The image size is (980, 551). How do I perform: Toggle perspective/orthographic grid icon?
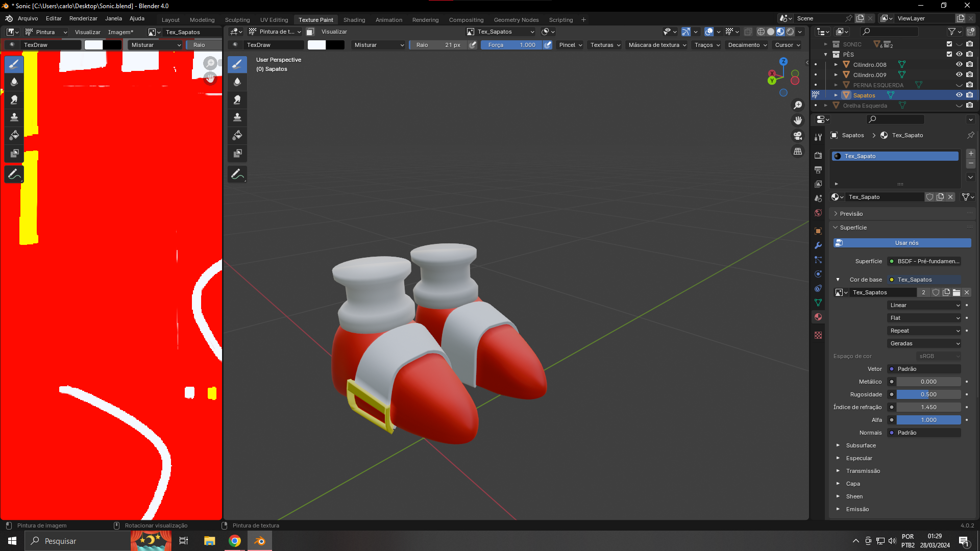(x=798, y=152)
